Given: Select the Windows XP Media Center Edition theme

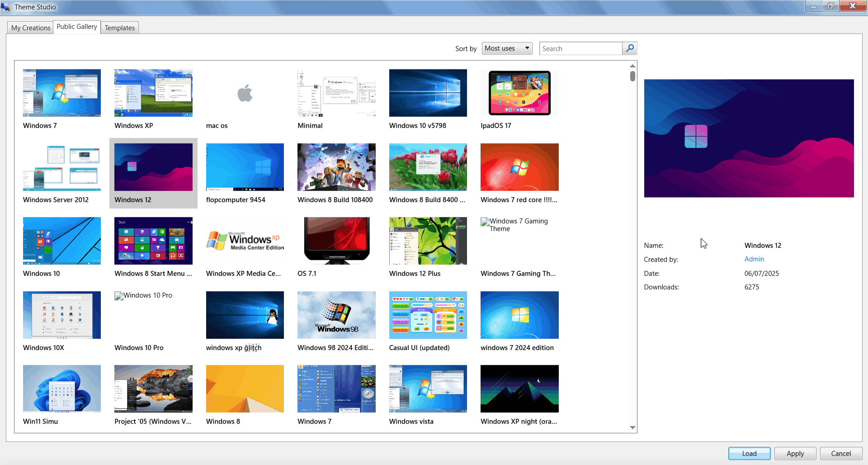Looking at the screenshot, I should click(x=245, y=241).
